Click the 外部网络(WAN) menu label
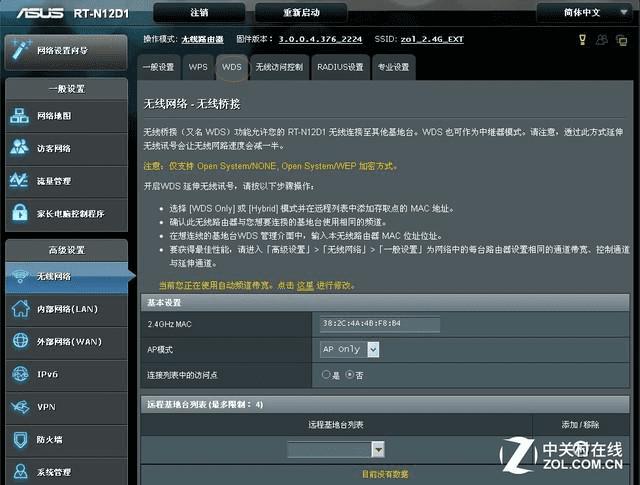Viewport: 640px width, 485px height. pyautogui.click(x=69, y=342)
